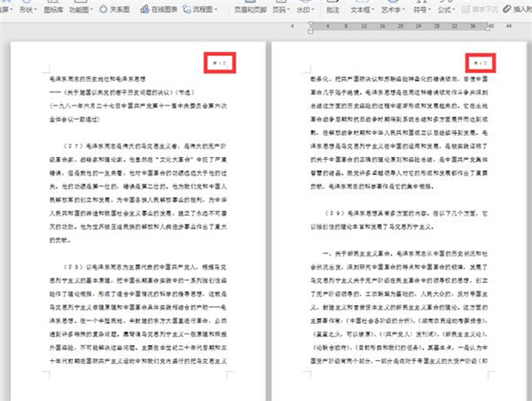Click the right indent marker on ruler
Image resolution: width=532 pixels, height=401 pixels.
coord(489,28)
